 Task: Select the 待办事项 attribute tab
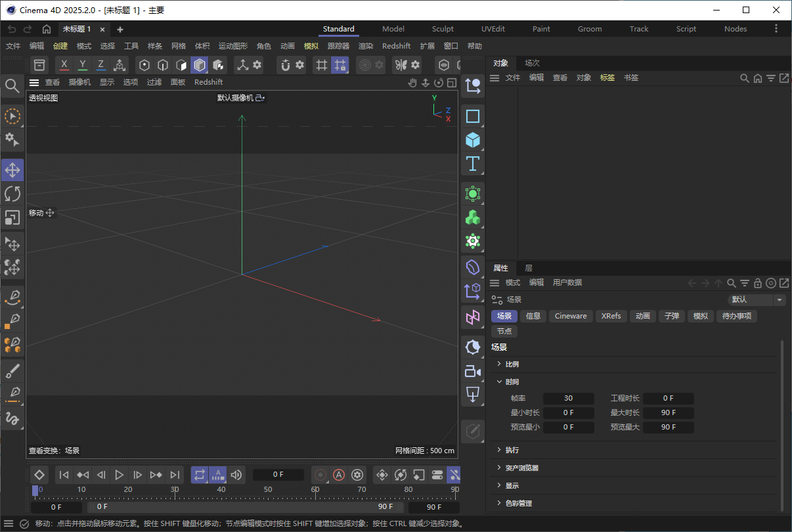pyautogui.click(x=737, y=316)
